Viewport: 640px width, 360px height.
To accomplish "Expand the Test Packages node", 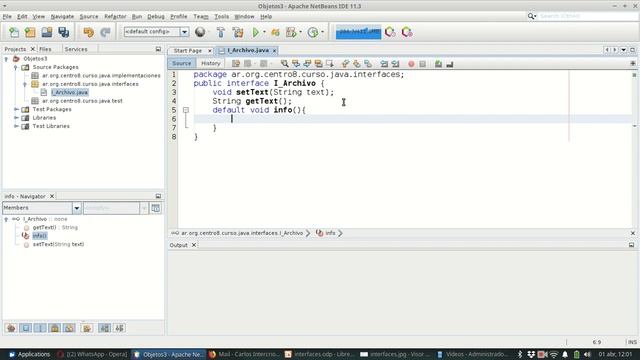I will pyautogui.click(x=16, y=109).
